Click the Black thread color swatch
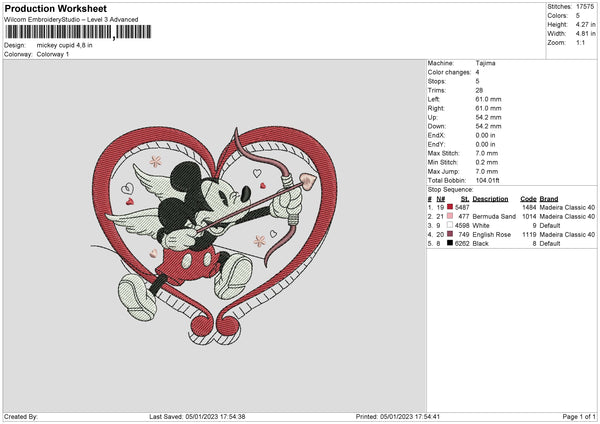The image size is (600, 424). pyautogui.click(x=450, y=243)
